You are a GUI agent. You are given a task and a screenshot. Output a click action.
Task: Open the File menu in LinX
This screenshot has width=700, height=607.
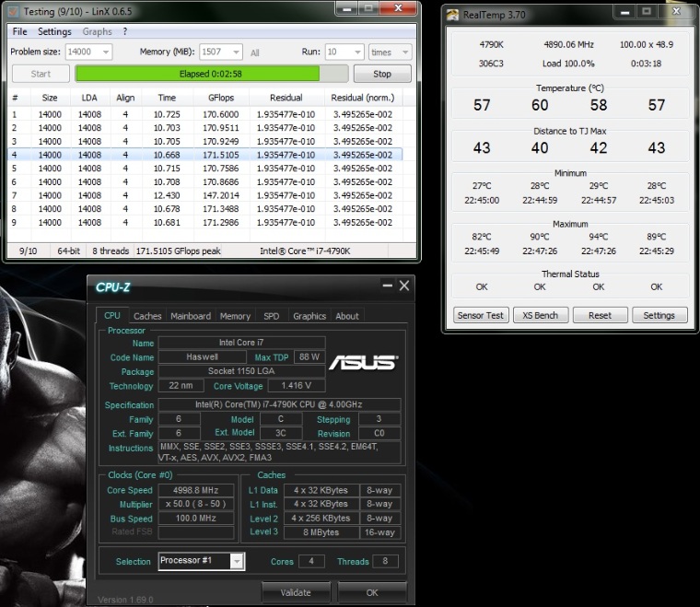[19, 31]
